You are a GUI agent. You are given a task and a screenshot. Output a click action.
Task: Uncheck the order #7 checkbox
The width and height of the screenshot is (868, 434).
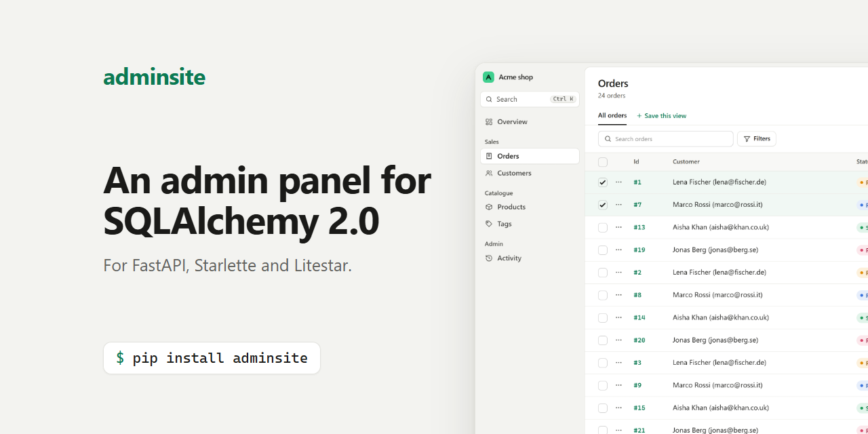click(603, 205)
